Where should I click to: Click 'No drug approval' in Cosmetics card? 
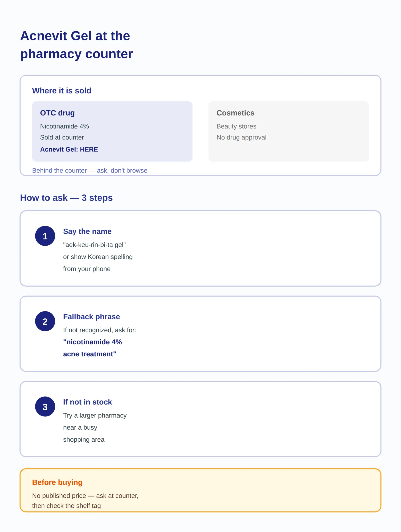(241, 137)
